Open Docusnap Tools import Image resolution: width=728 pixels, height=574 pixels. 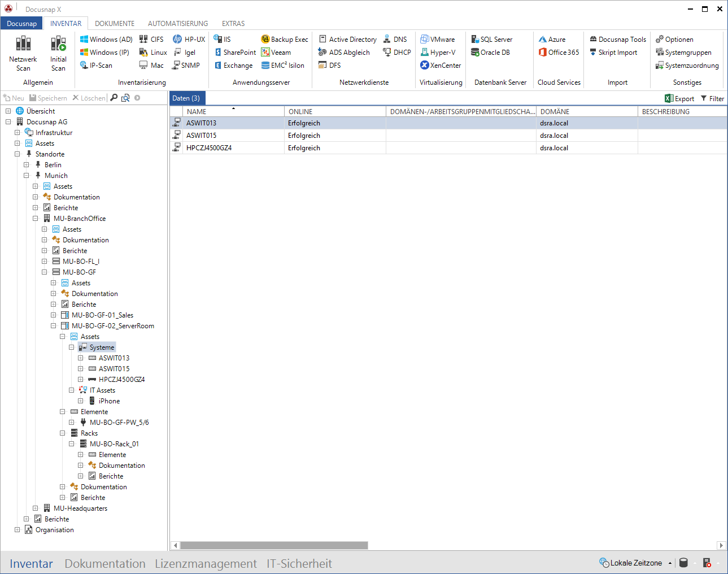coord(618,40)
